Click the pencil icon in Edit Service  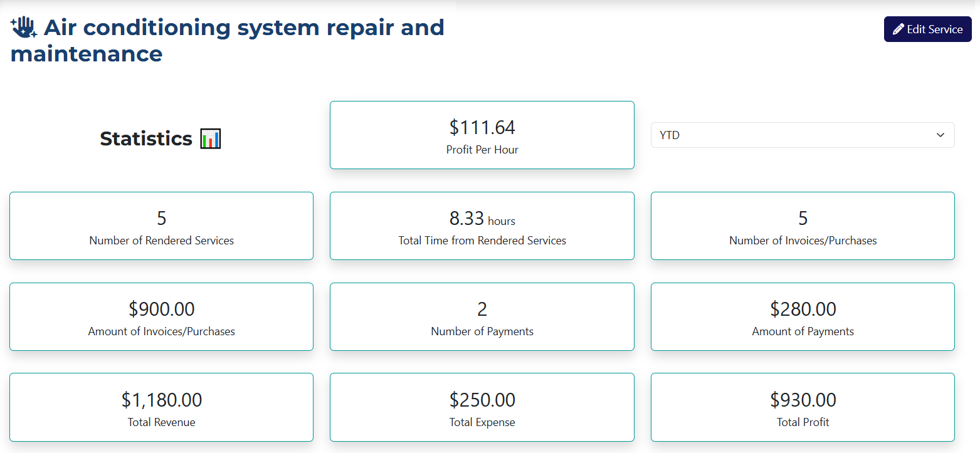click(x=898, y=29)
